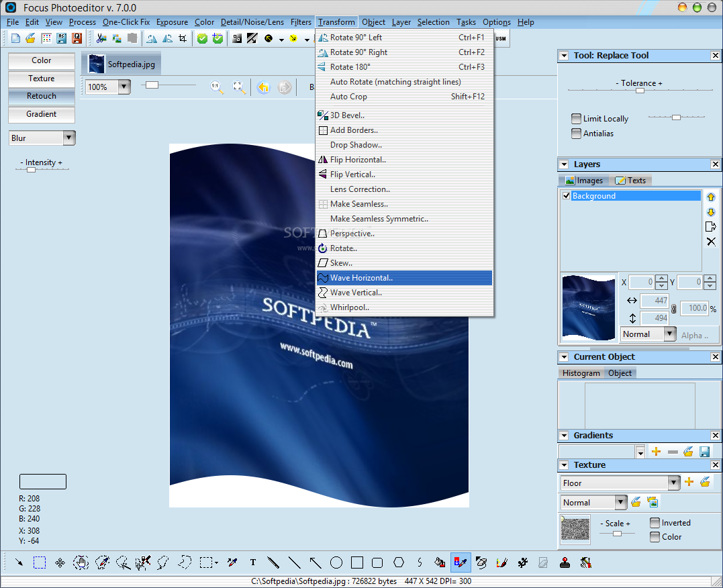Screen dimensions: 723x588
Task: Select the Hexagon polygon shape tool
Action: pyautogui.click(x=399, y=562)
